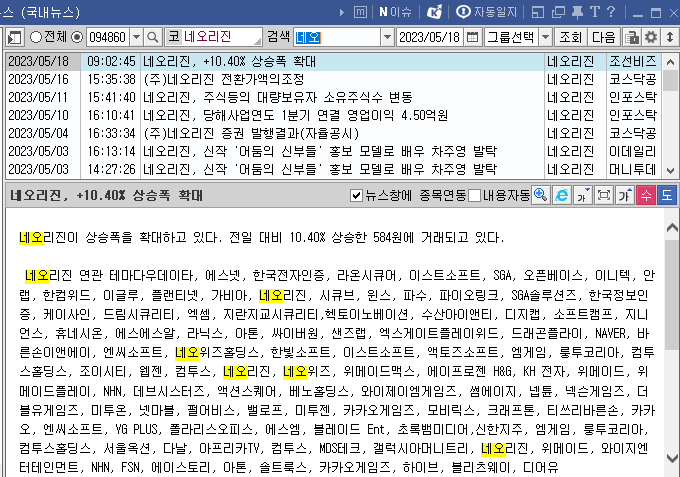Select the 전체 radio button
This screenshot has width=680, height=477.
click(36, 37)
